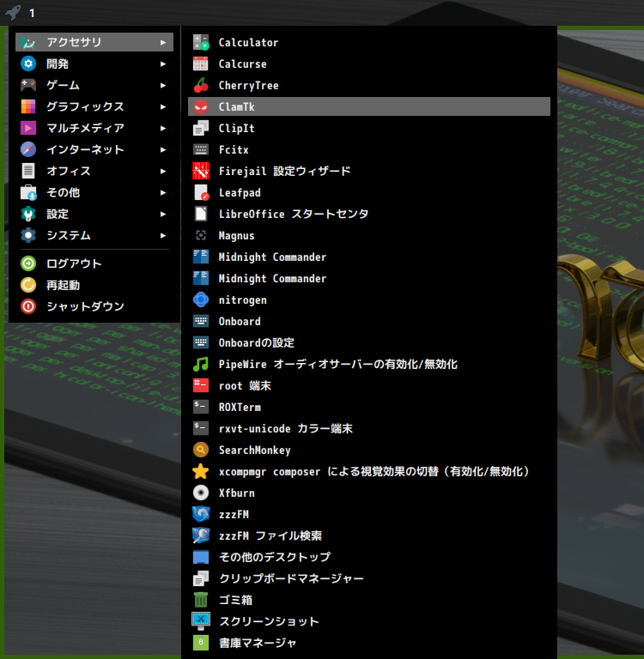Click the CherryTree cherry icon

pos(201,85)
